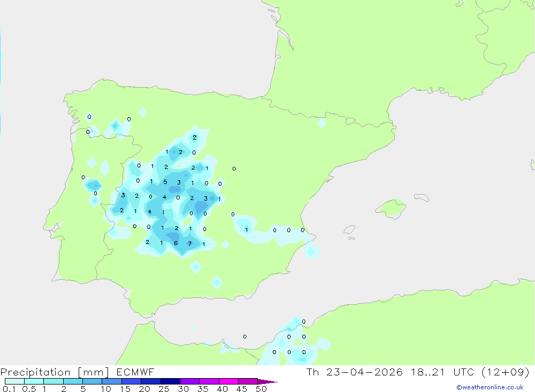Click the legend swatch between 30 and 35
Image resolution: width=535 pixels, height=392 pixels.
click(190, 381)
